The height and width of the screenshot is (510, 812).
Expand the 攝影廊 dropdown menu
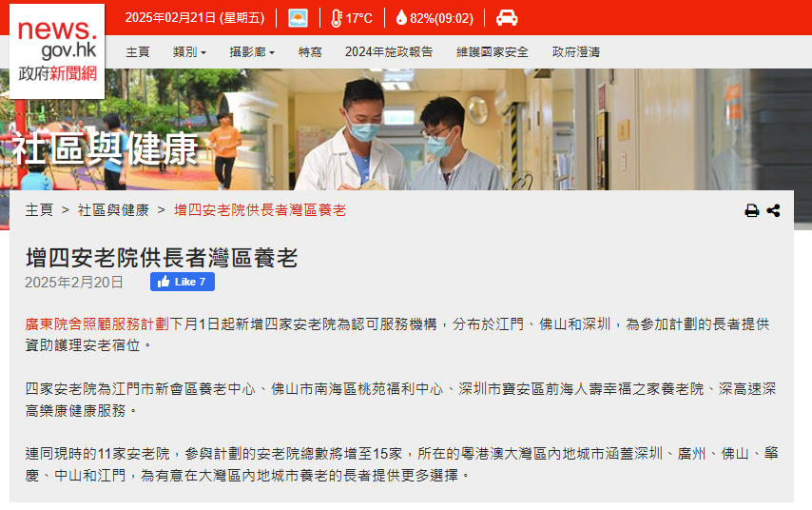[x=252, y=52]
